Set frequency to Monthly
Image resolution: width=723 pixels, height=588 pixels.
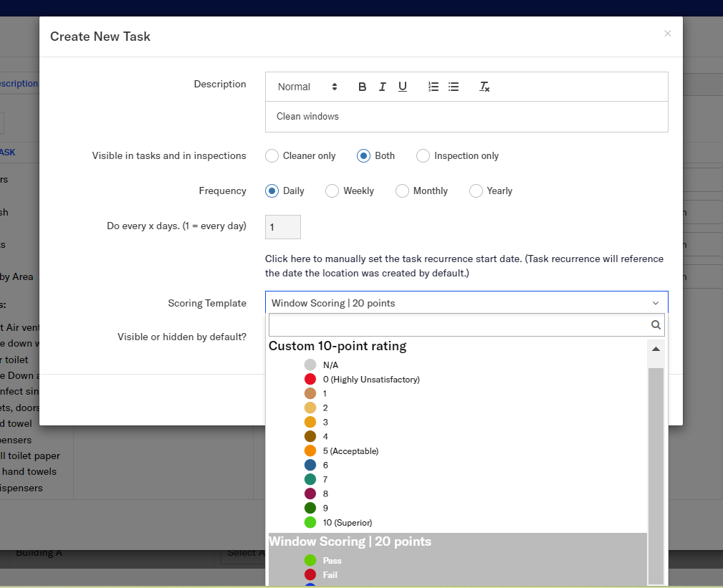[403, 191]
